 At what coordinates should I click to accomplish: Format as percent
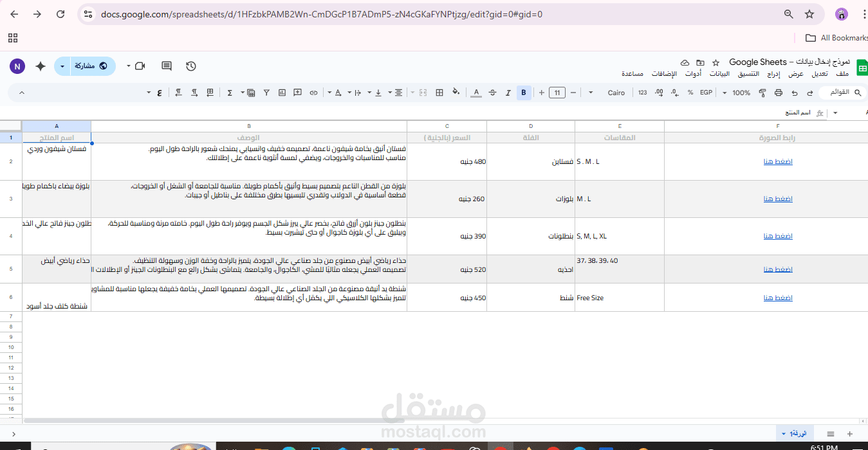coord(690,93)
